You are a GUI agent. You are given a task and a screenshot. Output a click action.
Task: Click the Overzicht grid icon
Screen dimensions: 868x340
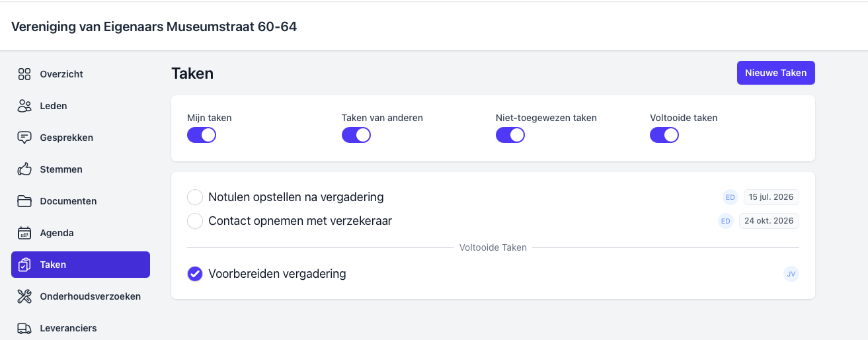coord(24,74)
